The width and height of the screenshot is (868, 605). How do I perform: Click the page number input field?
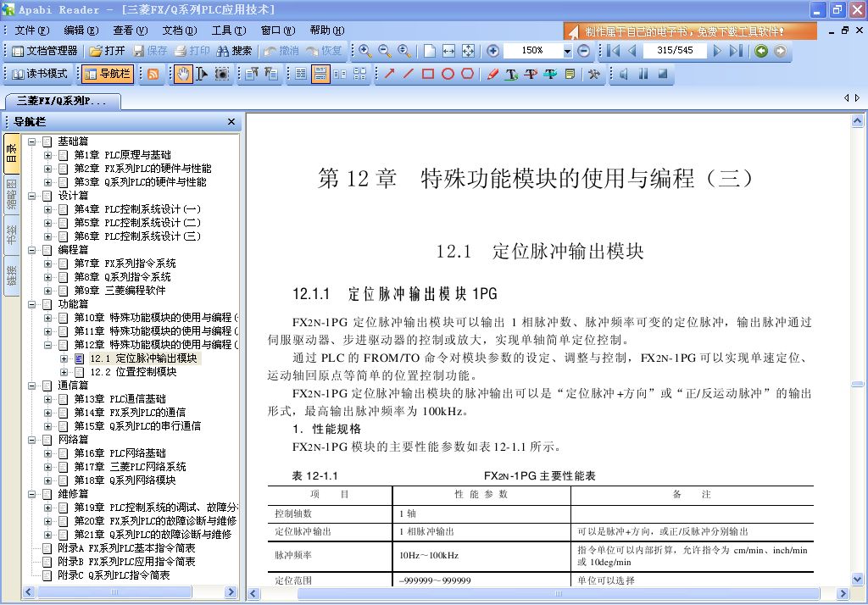[675, 51]
